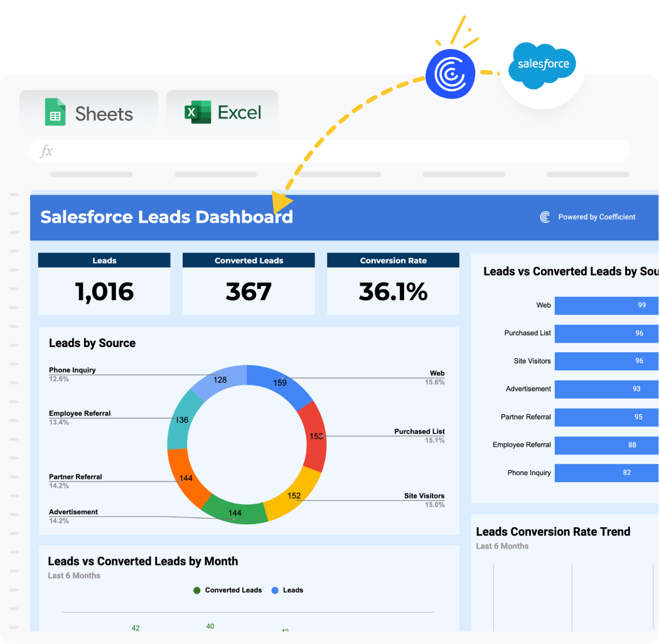Toggle the blue Leads legend entry
The height and width of the screenshot is (644, 659).
click(x=287, y=590)
